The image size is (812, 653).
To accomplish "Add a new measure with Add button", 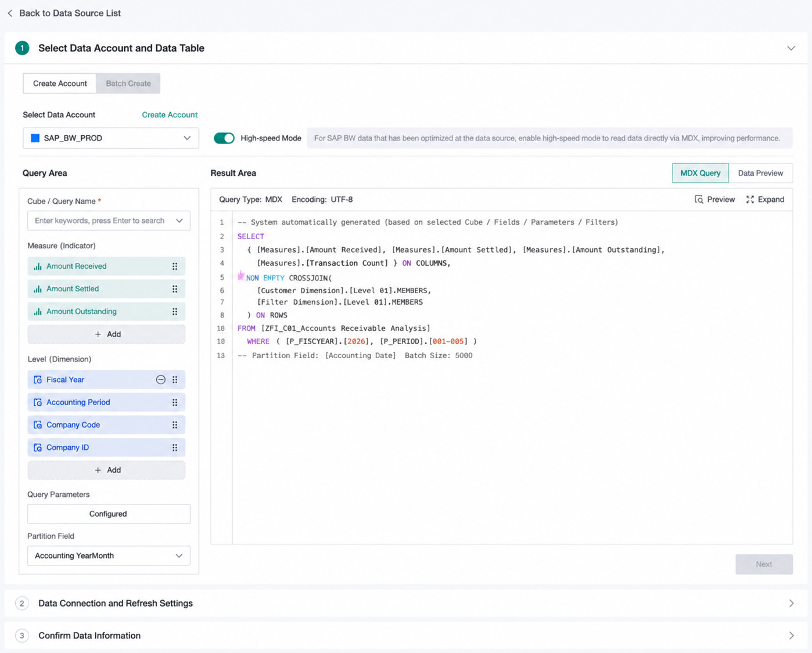I will pyautogui.click(x=106, y=334).
